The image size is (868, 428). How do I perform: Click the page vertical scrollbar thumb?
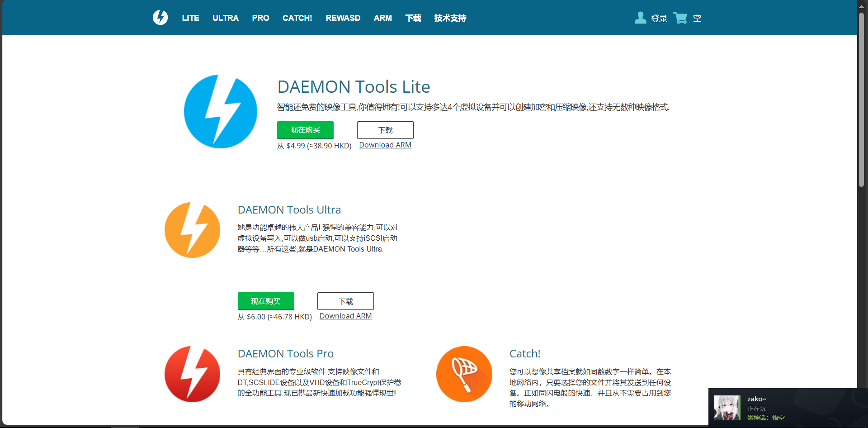(861, 100)
